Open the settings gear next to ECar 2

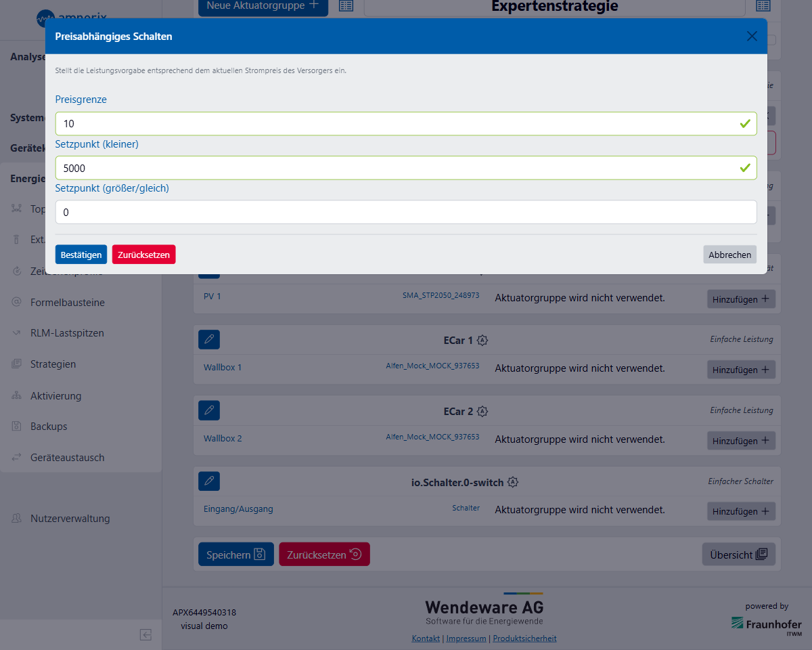pyautogui.click(x=482, y=411)
